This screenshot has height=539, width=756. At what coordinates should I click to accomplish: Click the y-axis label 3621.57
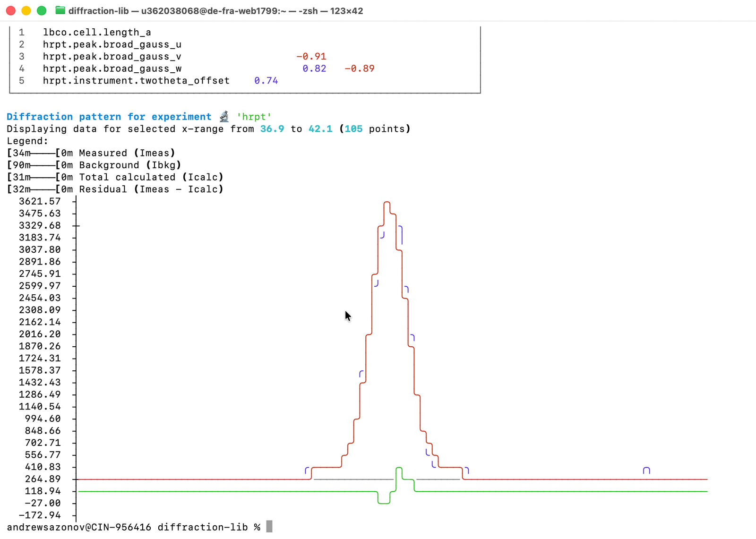(40, 202)
